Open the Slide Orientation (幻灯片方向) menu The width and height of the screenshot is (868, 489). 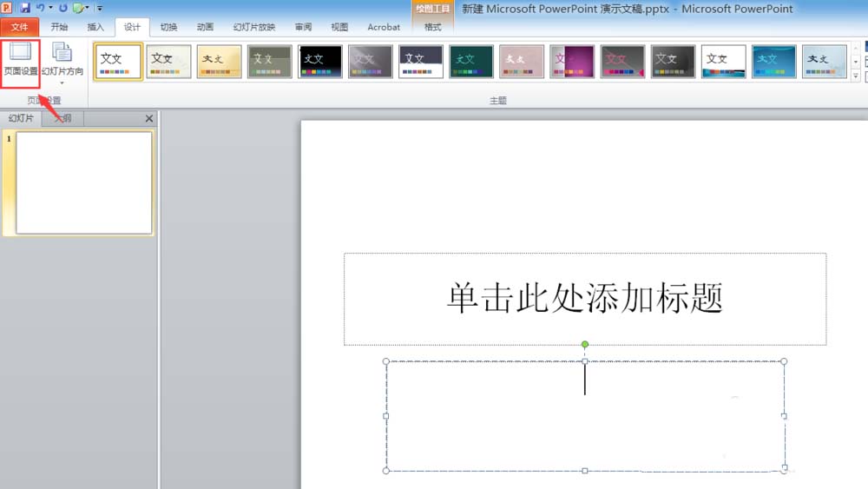[62, 62]
